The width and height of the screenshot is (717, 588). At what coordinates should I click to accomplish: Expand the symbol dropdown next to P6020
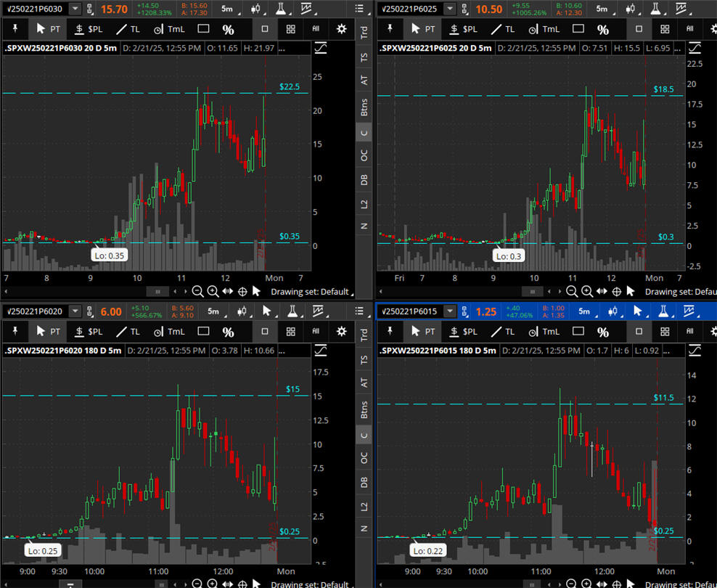click(x=75, y=311)
